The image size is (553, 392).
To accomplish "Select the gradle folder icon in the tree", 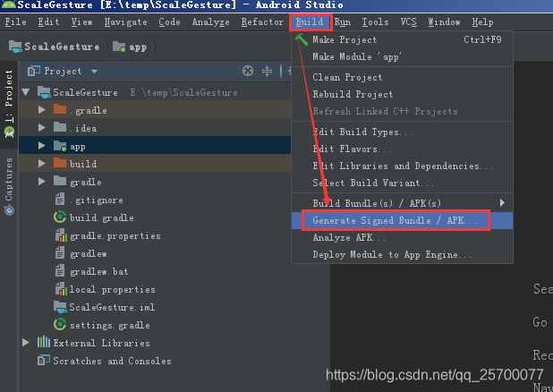I will [x=60, y=181].
